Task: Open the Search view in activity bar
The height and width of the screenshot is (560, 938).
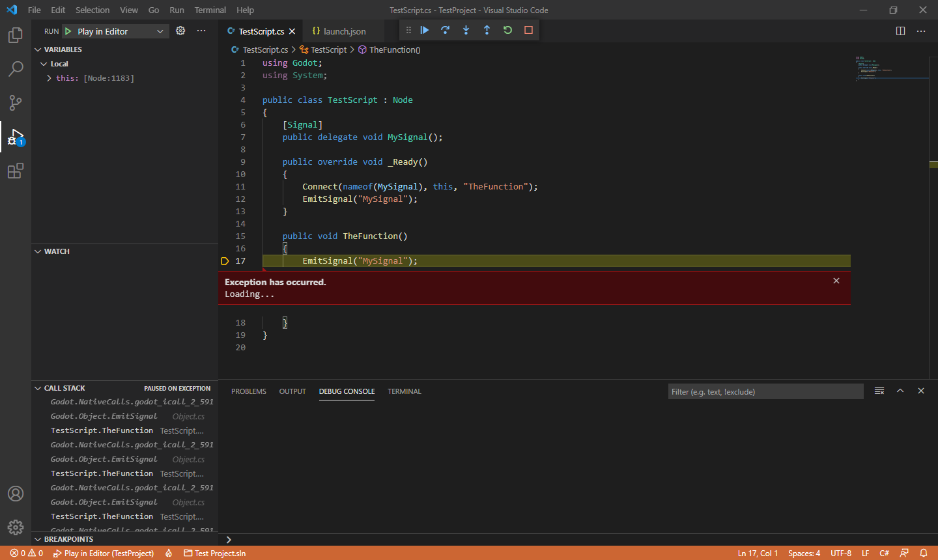Action: tap(16, 69)
